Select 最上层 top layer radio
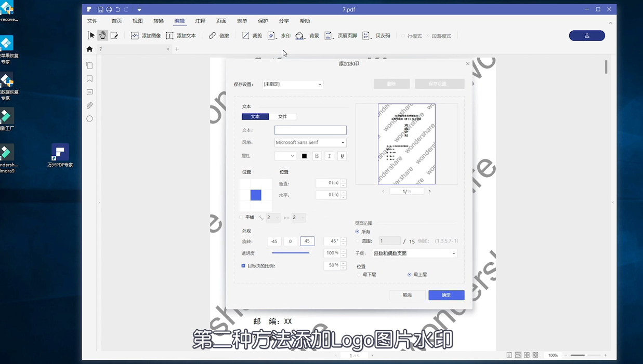This screenshot has height=364, width=643. [410, 275]
